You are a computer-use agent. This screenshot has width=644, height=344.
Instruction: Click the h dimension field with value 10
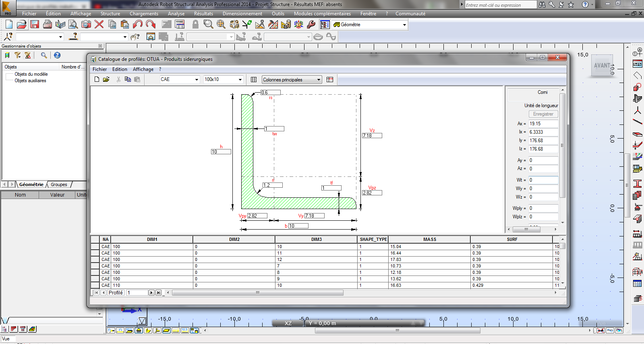point(221,152)
